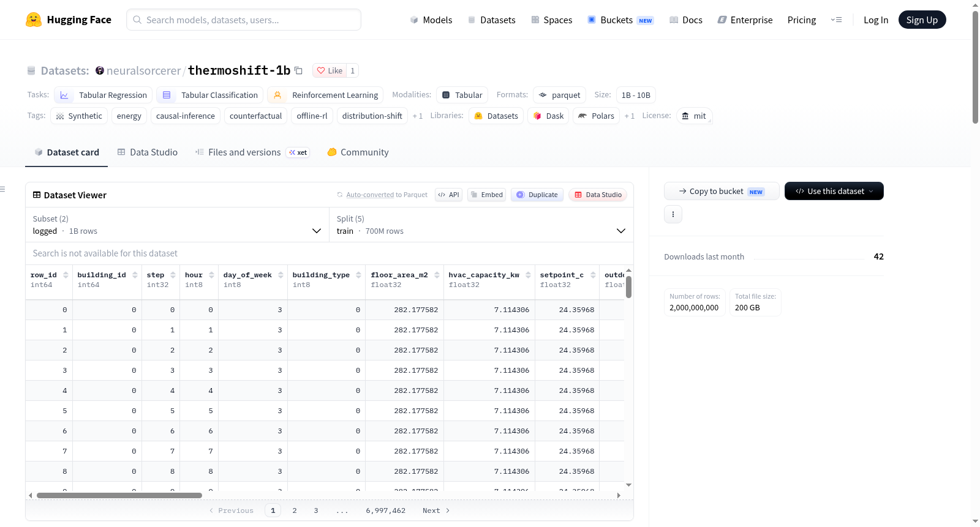Jump to last page 6,997,462
The width and height of the screenshot is (980, 527).
coord(386,510)
